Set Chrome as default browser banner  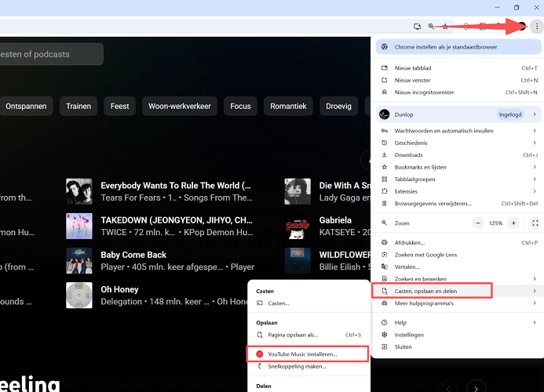click(x=458, y=47)
